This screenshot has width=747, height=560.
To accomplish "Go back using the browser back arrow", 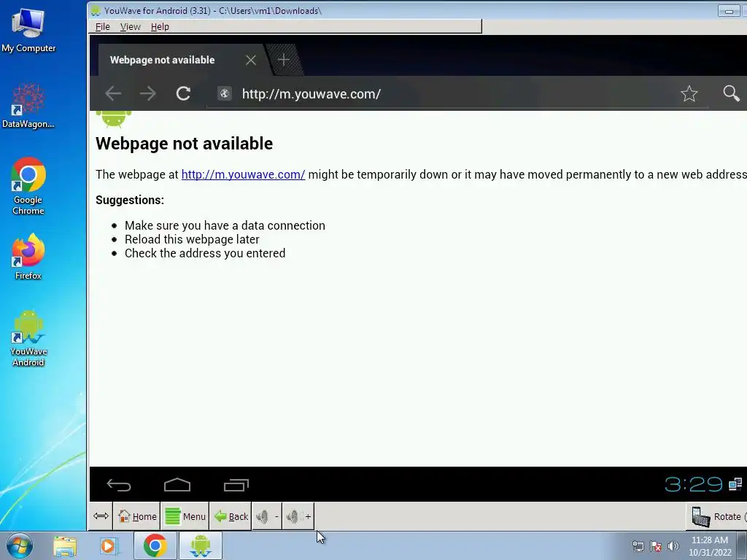I will tap(113, 93).
